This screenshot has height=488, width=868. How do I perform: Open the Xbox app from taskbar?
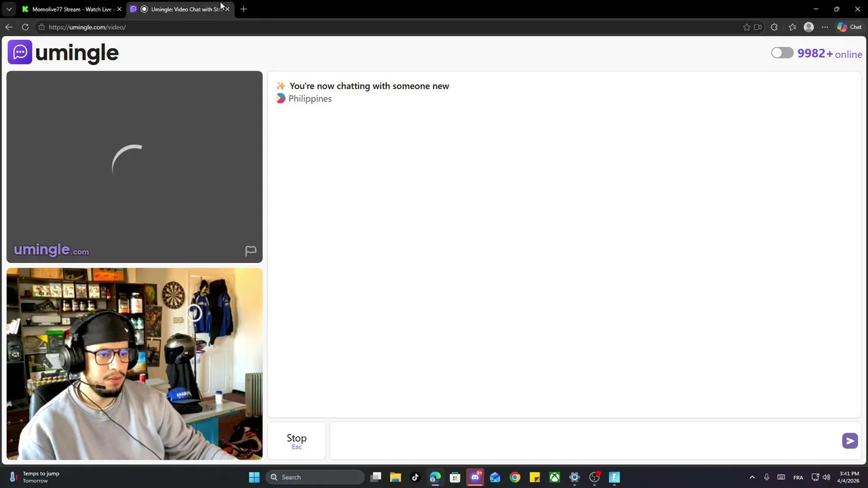coord(555,477)
